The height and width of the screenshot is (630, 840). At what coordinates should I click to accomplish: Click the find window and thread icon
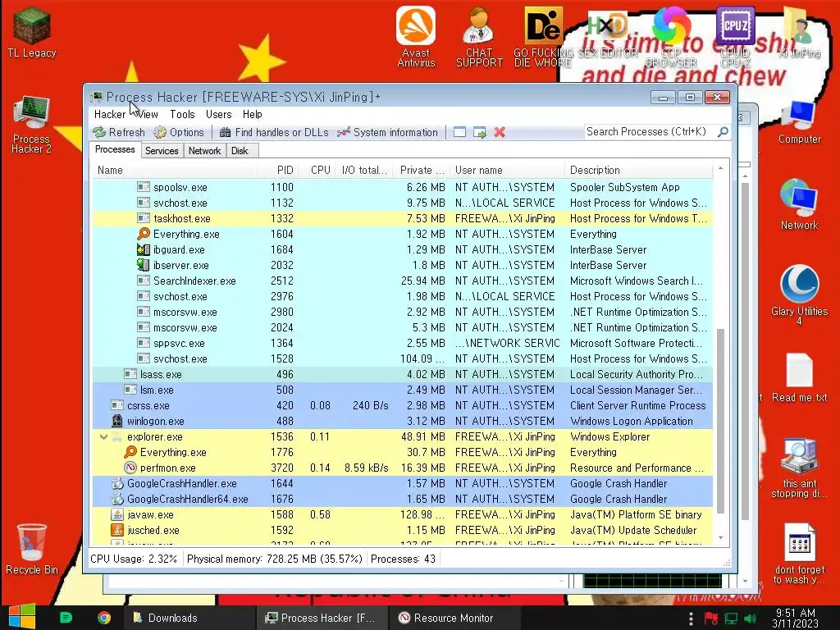(479, 132)
